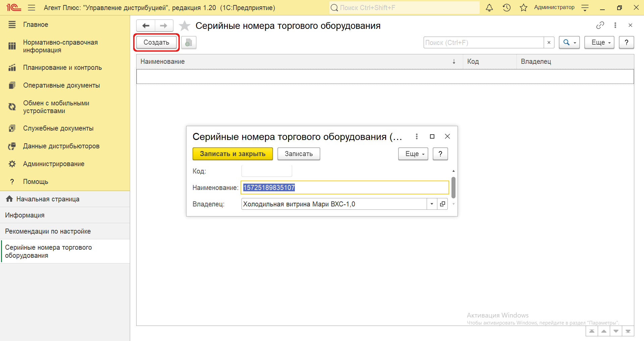Click Код column header
The height and width of the screenshot is (341, 644).
point(490,61)
